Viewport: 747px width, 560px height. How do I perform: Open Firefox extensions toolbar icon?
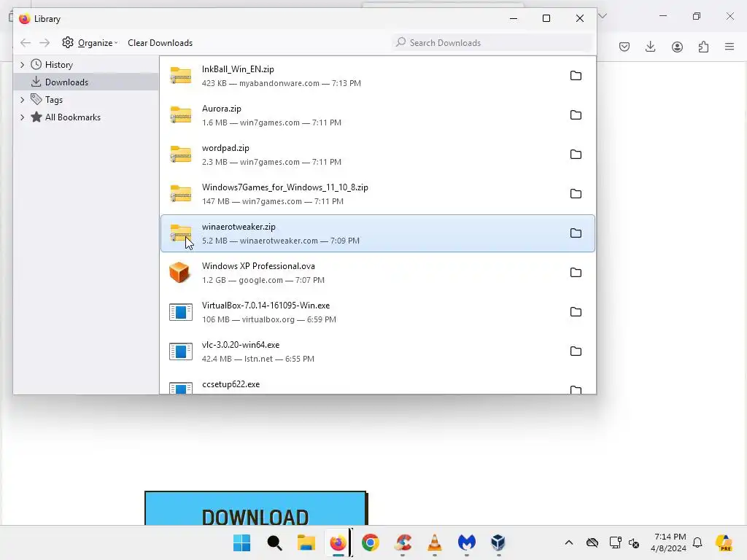tap(703, 47)
